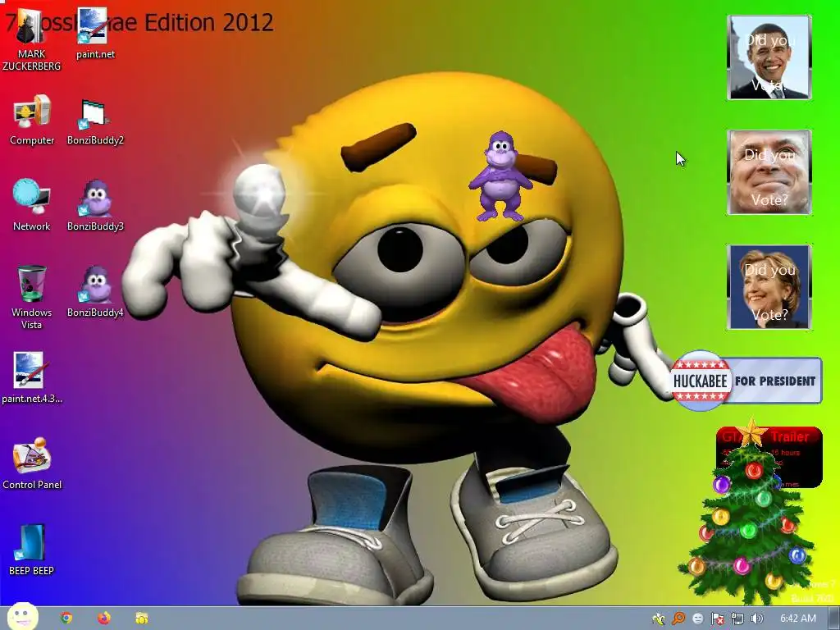Launch Google Chrome from the taskbar
Image resolution: width=840 pixels, height=630 pixels.
click(x=66, y=619)
